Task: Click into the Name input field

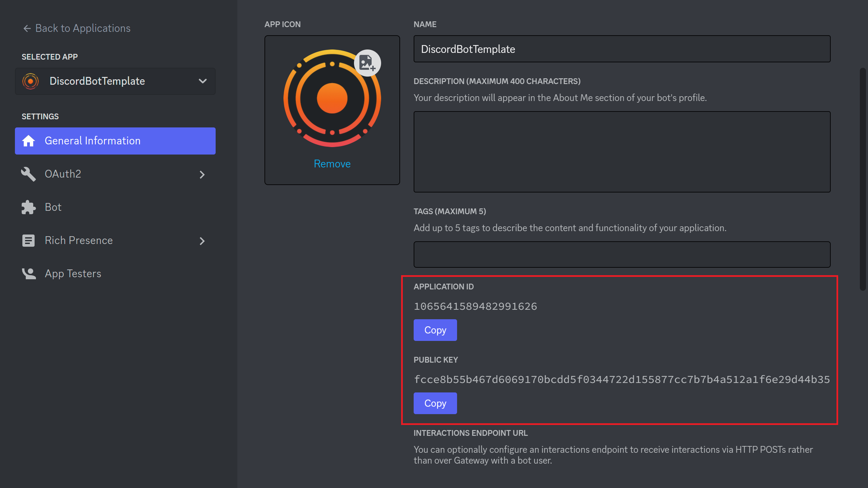Action: tap(622, 49)
